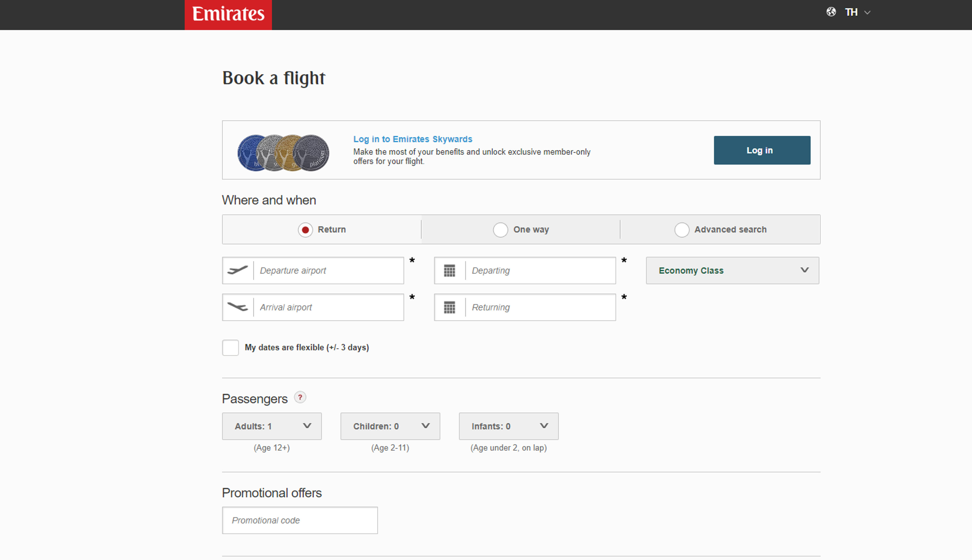Screen dimensions: 972x560
Task: Expand the Infants: 0 dropdown
Action: [509, 426]
